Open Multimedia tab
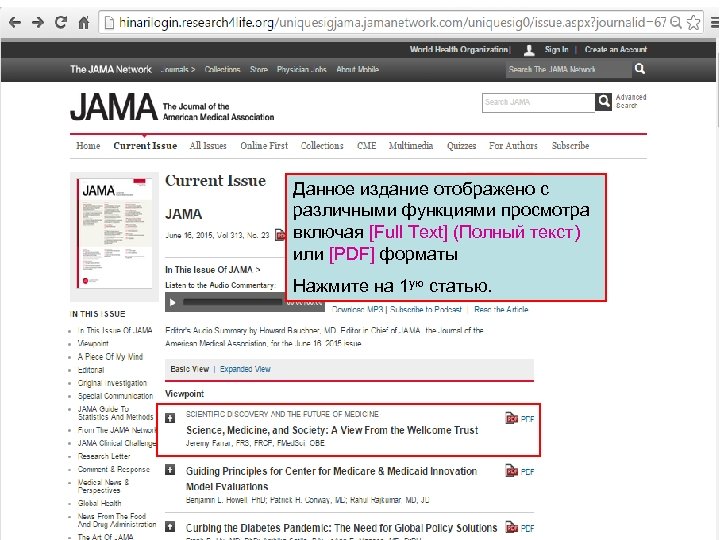Image resolution: width=720 pixels, height=540 pixels. tap(411, 146)
